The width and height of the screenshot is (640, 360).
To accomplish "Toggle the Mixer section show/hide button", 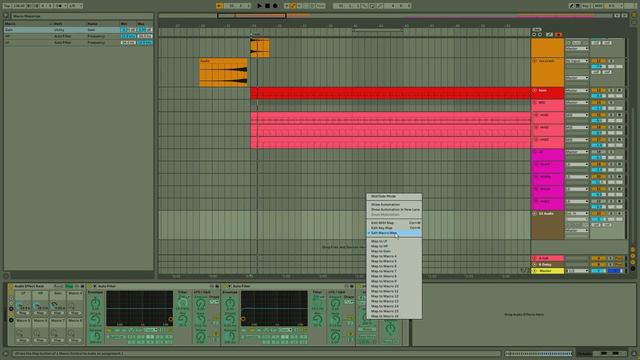I will [x=633, y=262].
